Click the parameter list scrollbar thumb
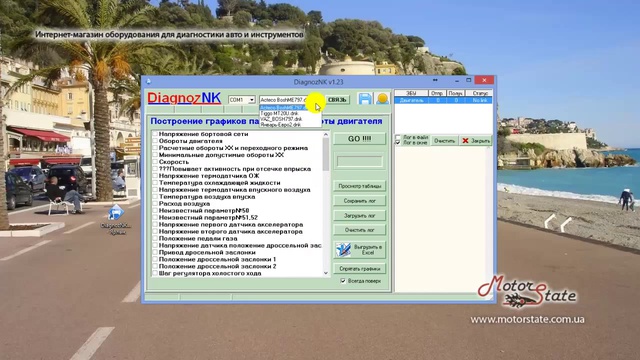The width and height of the screenshot is (640, 360). coord(326,154)
